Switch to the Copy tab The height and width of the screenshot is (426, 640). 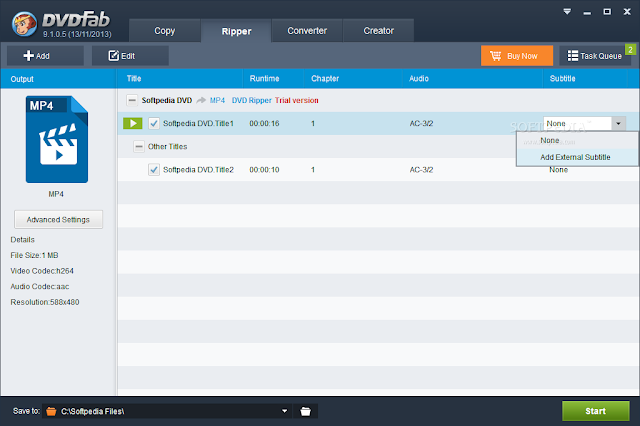pyautogui.click(x=164, y=31)
